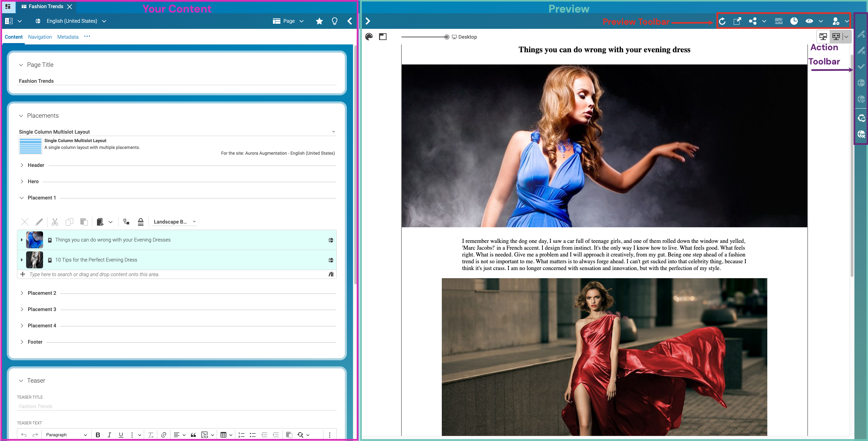Switch to the Metadata tab
The image size is (868, 441).
pos(68,37)
